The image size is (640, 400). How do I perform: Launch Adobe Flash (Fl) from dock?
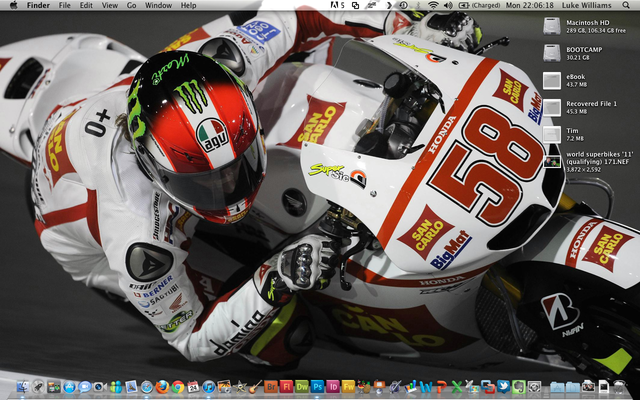coord(286,386)
